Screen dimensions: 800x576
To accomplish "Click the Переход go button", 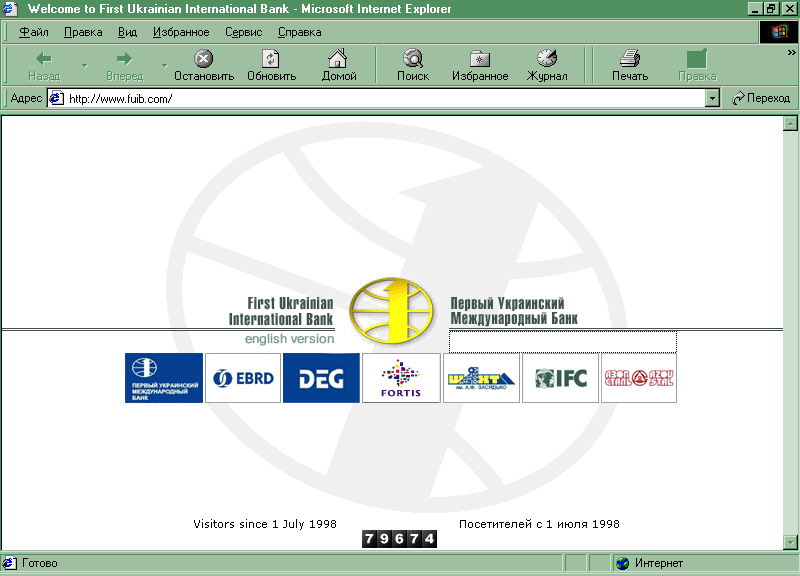I will tap(761, 98).
